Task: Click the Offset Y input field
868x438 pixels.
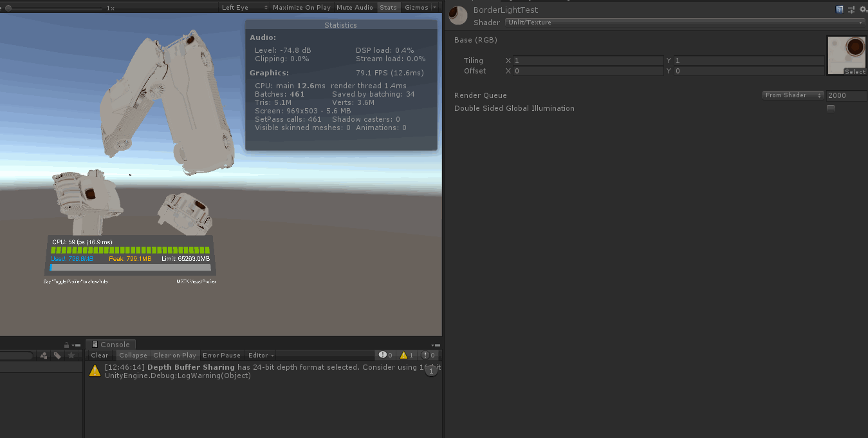Action: 749,71
